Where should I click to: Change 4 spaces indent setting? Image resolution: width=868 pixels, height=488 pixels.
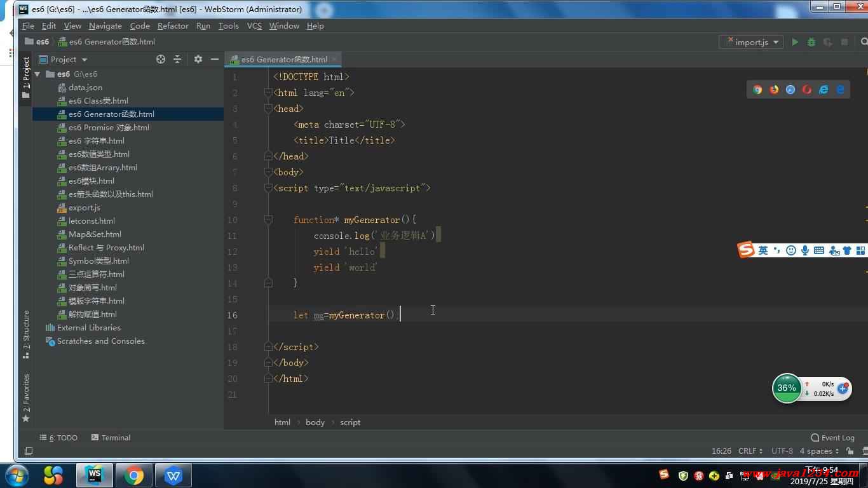click(819, 451)
